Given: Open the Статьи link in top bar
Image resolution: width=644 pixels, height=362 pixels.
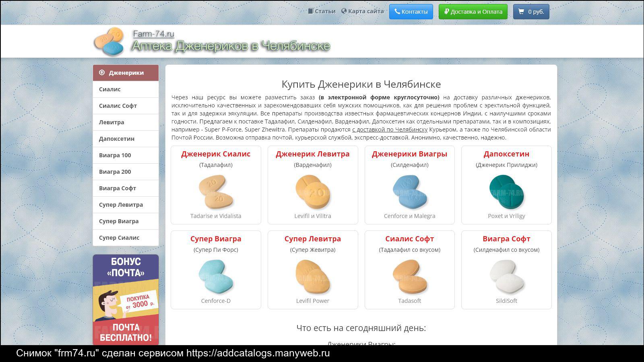Looking at the screenshot, I should pyautogui.click(x=322, y=11).
